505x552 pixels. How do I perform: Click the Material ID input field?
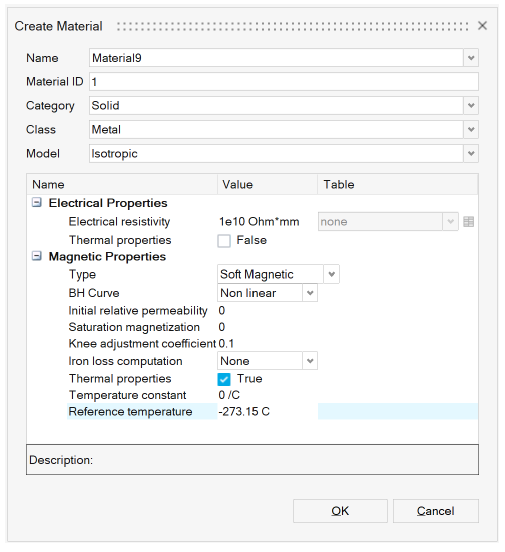(x=284, y=82)
